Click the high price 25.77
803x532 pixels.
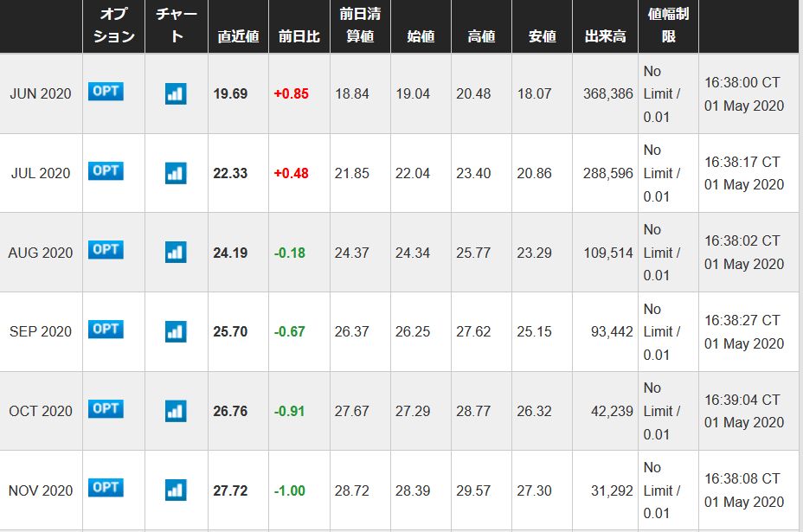tap(473, 253)
